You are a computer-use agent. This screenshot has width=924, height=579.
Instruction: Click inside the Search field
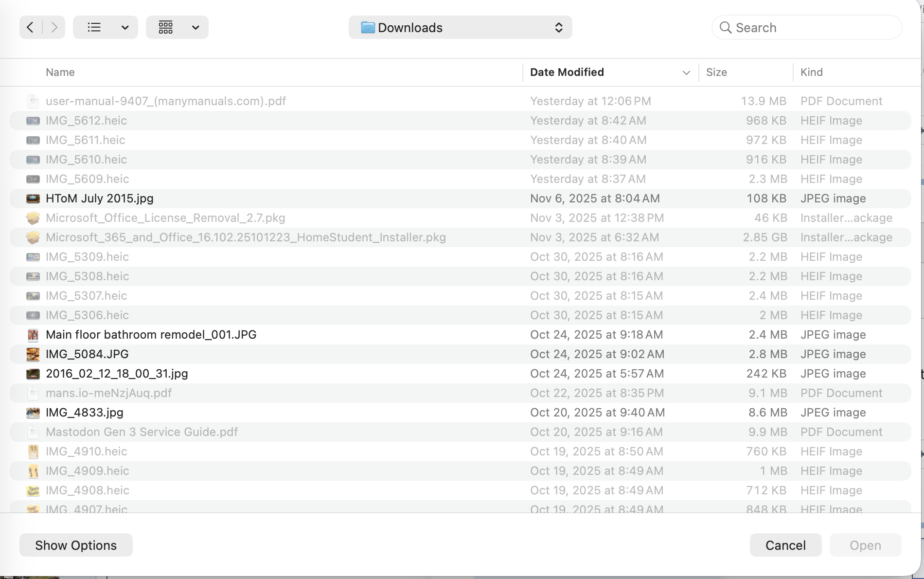point(806,27)
